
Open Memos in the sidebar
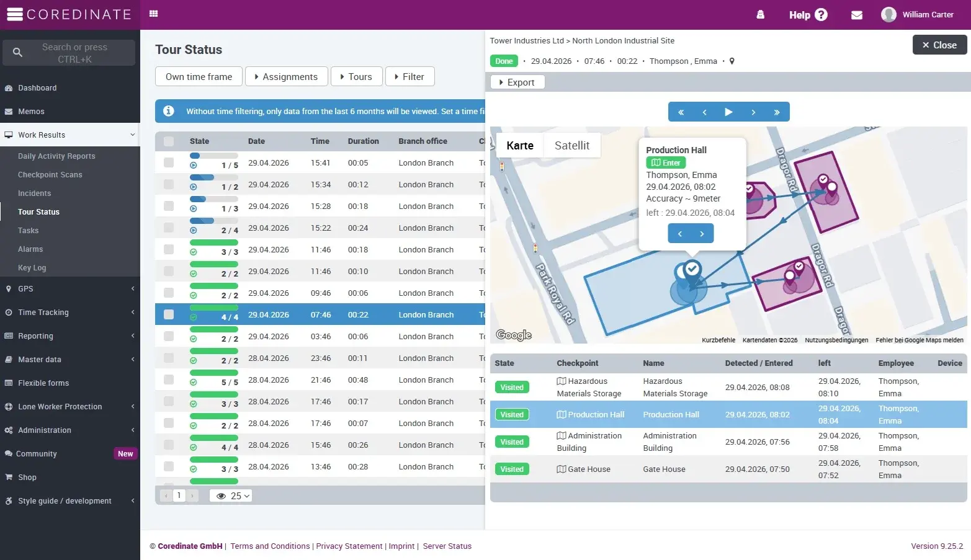pos(31,112)
